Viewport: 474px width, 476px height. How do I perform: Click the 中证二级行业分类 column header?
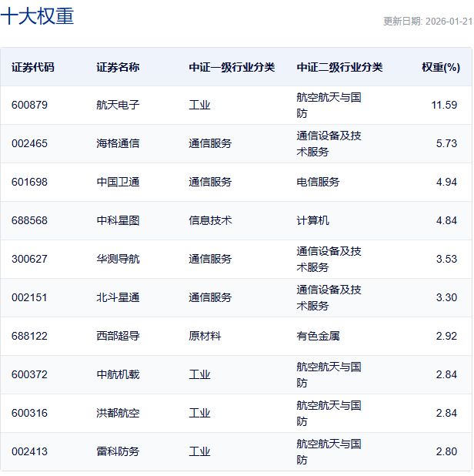339,67
